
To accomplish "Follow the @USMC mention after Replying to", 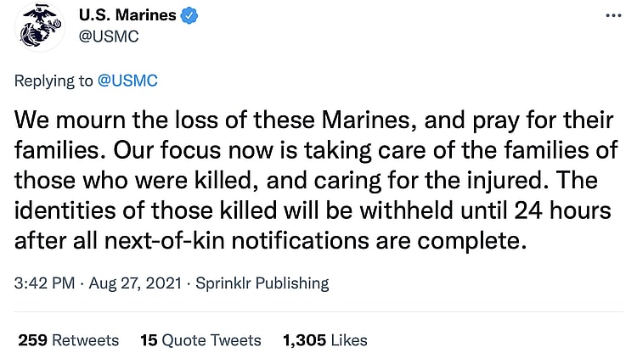I will [x=129, y=81].
